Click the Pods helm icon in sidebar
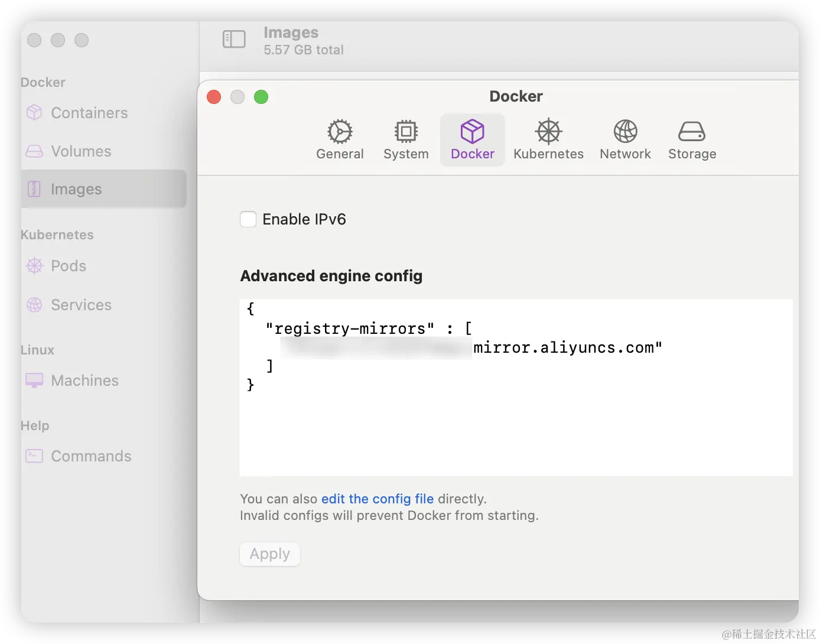The height and width of the screenshot is (644, 820). point(34,266)
